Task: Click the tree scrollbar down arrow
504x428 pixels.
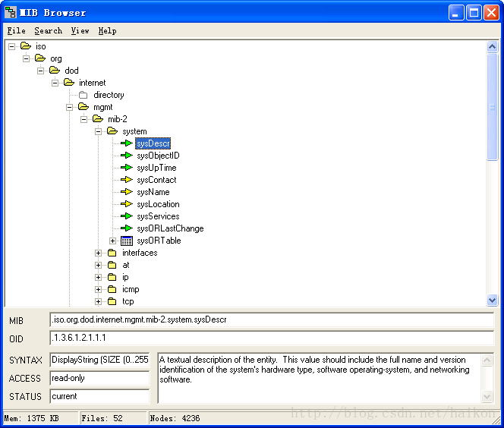Action: point(492,300)
